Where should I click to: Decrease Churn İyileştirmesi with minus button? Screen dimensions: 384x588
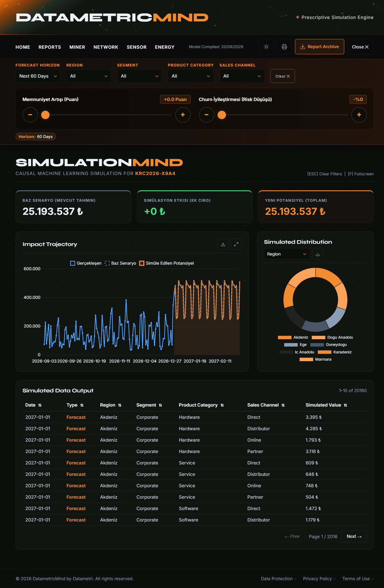pos(206,115)
